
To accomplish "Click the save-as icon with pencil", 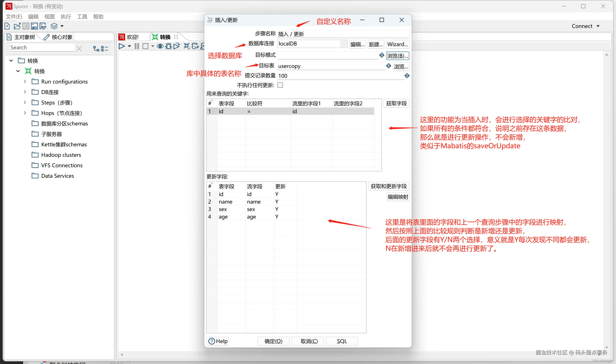I will click(x=43, y=26).
